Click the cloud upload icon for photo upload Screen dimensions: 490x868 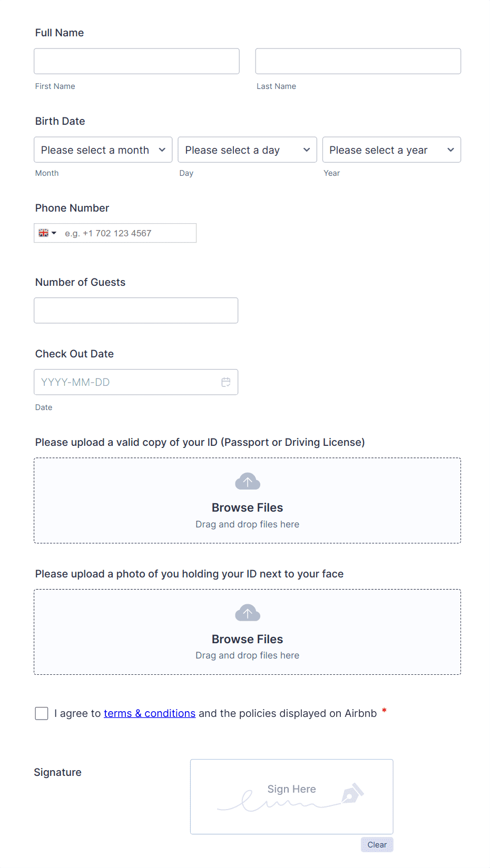pyautogui.click(x=247, y=612)
